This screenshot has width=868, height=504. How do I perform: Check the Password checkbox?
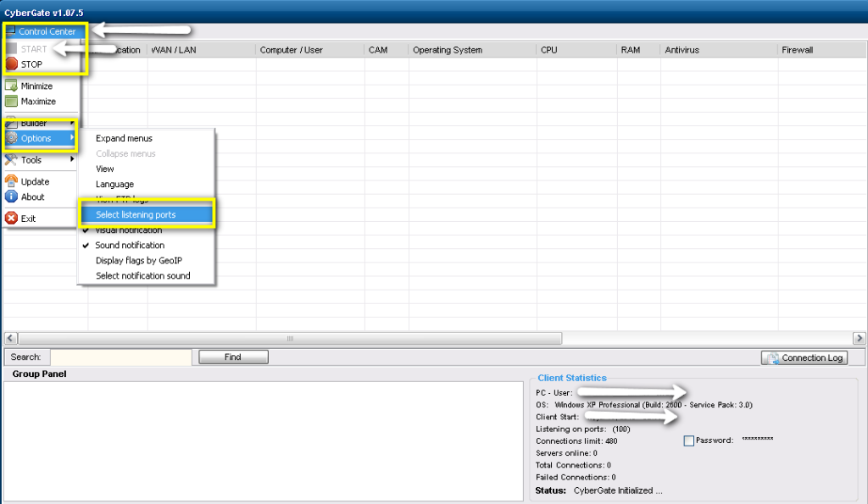[688, 441]
